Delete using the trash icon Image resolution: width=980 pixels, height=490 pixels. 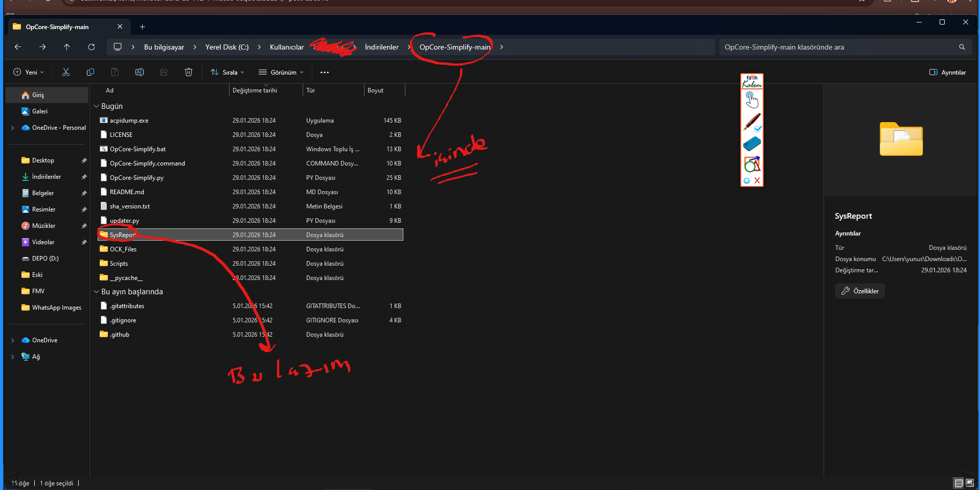(189, 73)
